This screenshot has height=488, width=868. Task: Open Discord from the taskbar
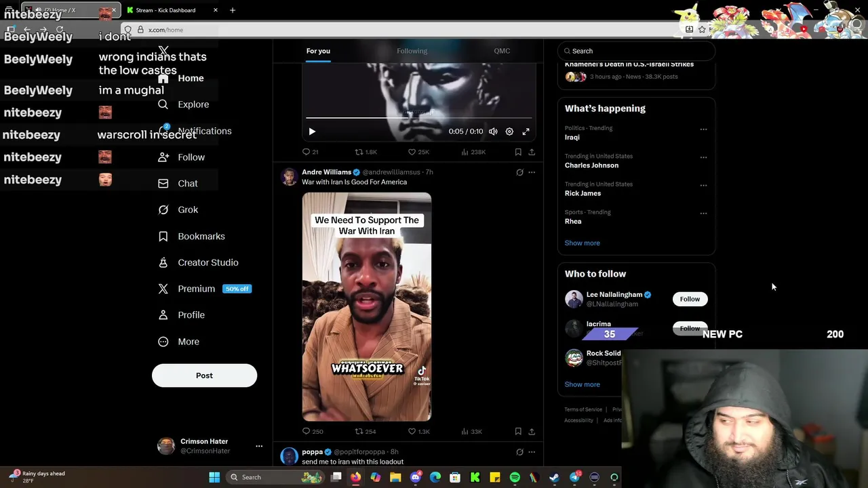416,477
